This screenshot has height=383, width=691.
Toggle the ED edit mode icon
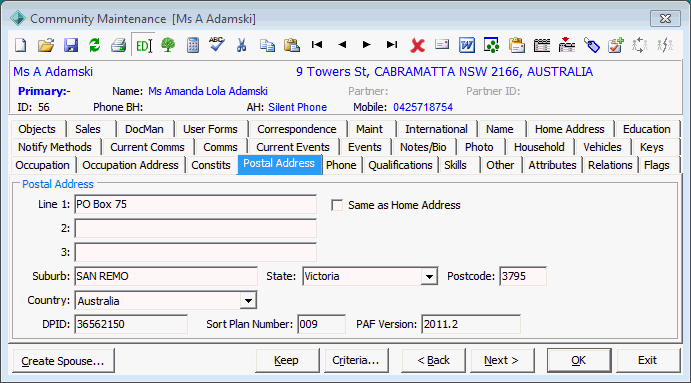[143, 45]
